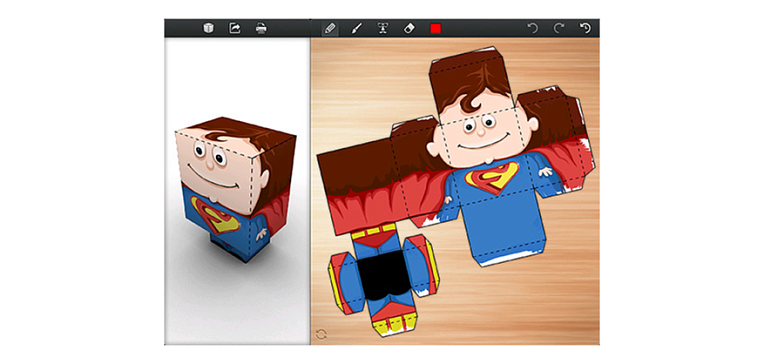This screenshot has width=764, height=364.
Task: Open the red color swatch picker
Action: tap(436, 29)
